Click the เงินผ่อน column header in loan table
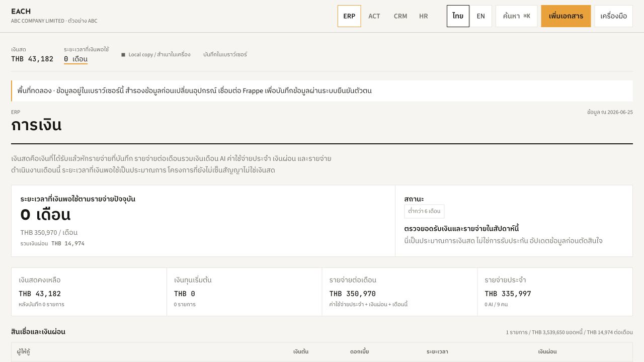Image resolution: width=644 pixels, height=362 pixels. pos(547,351)
